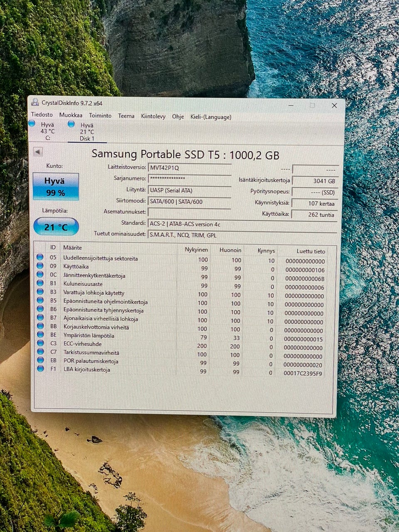Click the Isäntäkirjoituskertoja value 3041 GB
Screen dimensions: 399x532
tap(315, 181)
